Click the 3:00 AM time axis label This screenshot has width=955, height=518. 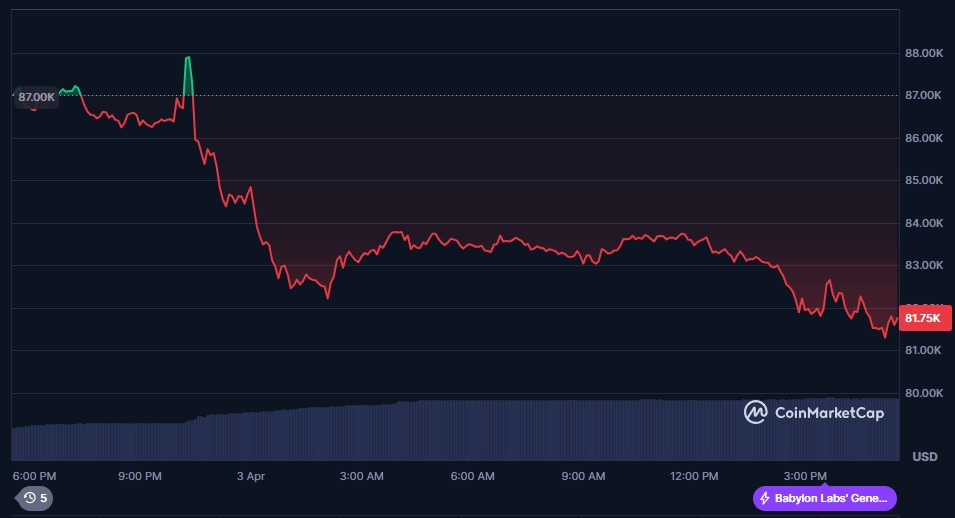361,475
